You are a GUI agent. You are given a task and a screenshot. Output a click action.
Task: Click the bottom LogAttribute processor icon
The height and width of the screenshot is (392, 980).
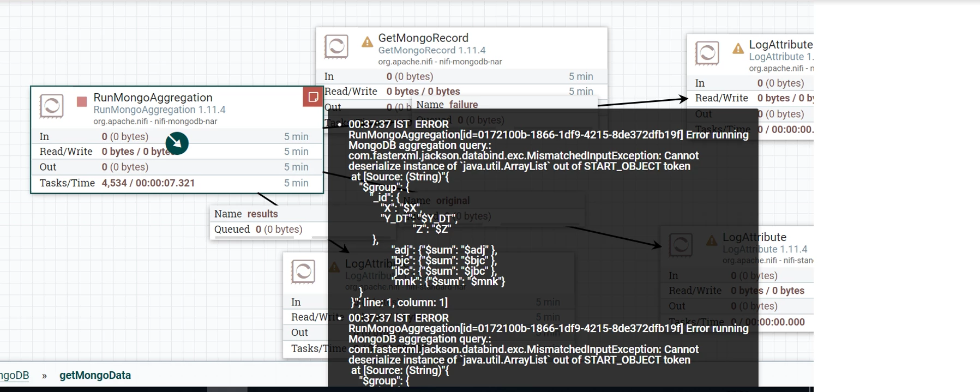pyautogui.click(x=303, y=272)
